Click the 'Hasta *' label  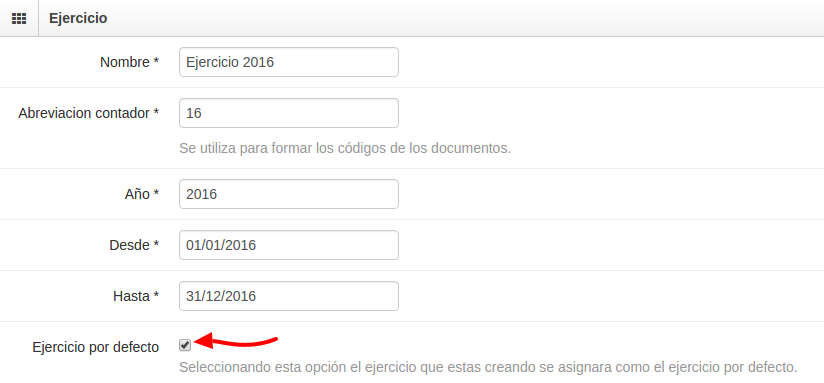click(136, 296)
